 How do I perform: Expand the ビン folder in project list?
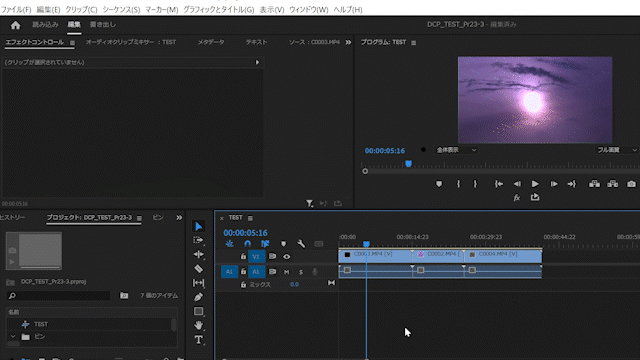pos(13,337)
